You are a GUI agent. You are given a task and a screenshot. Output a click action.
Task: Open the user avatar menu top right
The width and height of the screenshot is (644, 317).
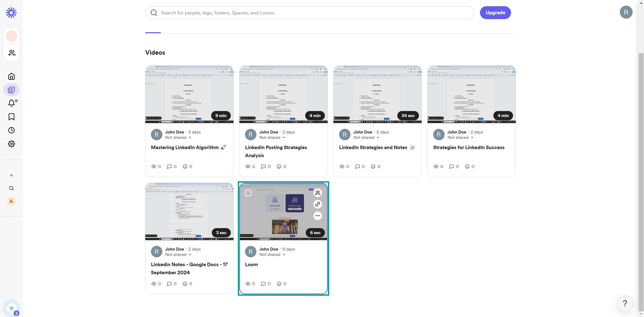tap(626, 12)
